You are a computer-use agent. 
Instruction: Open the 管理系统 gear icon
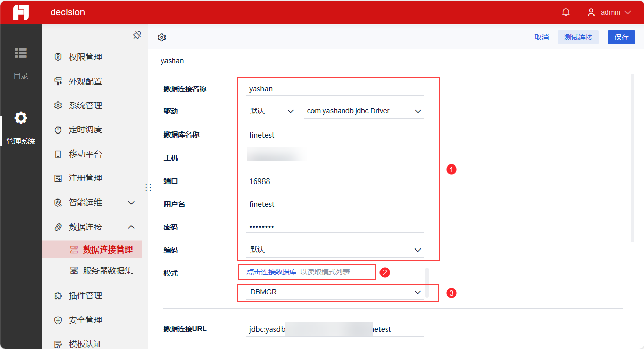click(x=21, y=118)
